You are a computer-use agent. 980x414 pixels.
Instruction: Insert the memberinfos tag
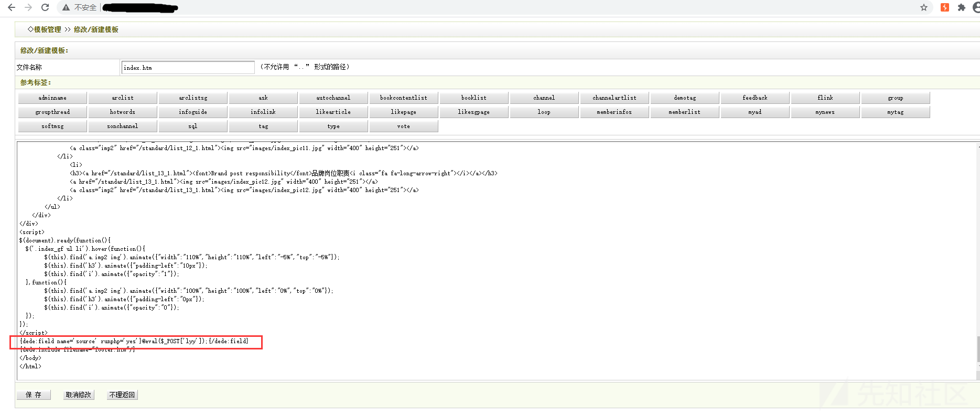(615, 112)
